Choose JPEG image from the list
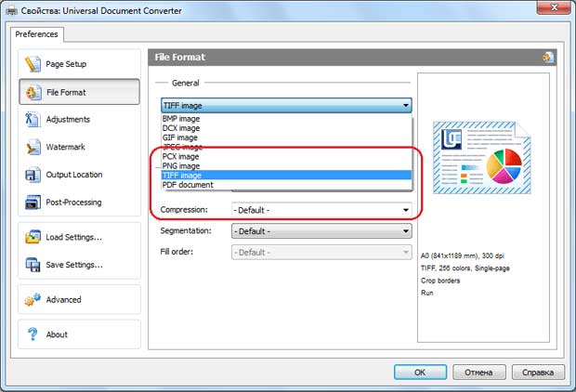The height and width of the screenshot is (392, 576). coord(286,147)
